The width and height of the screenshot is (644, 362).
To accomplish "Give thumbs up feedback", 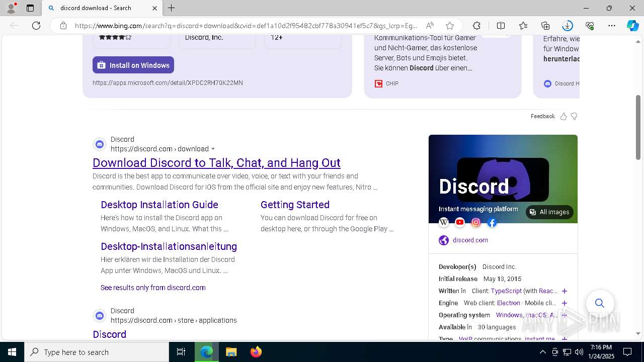I will click(x=563, y=116).
